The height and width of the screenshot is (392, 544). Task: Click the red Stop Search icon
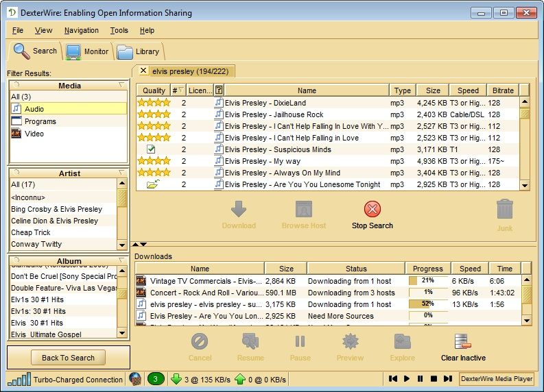(x=372, y=209)
